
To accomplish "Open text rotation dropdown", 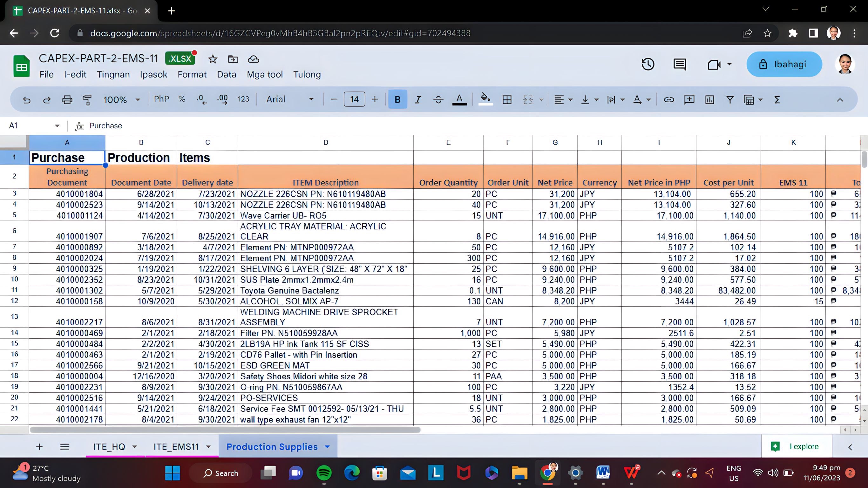I will (x=642, y=99).
